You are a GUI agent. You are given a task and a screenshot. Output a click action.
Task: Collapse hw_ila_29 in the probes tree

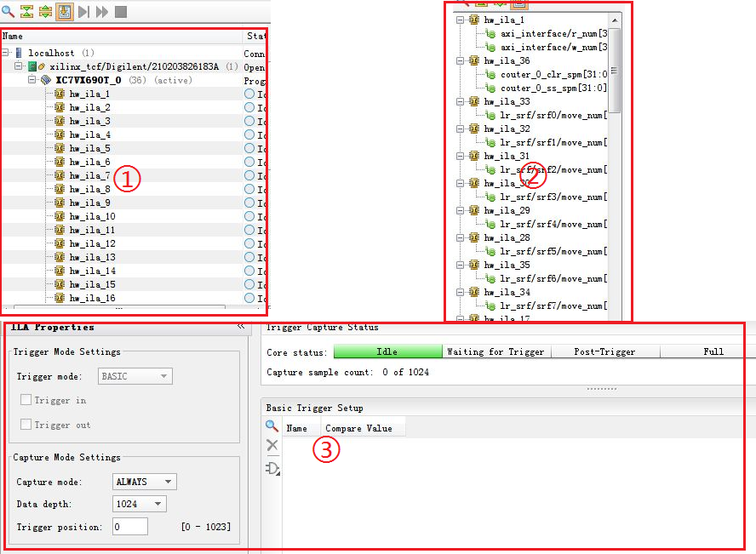[x=460, y=210]
